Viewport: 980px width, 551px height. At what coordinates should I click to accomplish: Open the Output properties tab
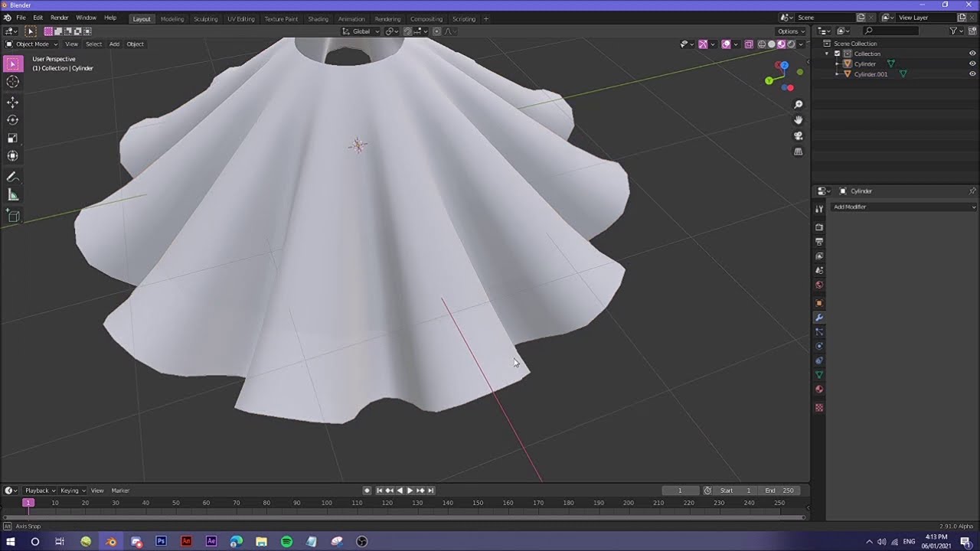[x=819, y=242]
